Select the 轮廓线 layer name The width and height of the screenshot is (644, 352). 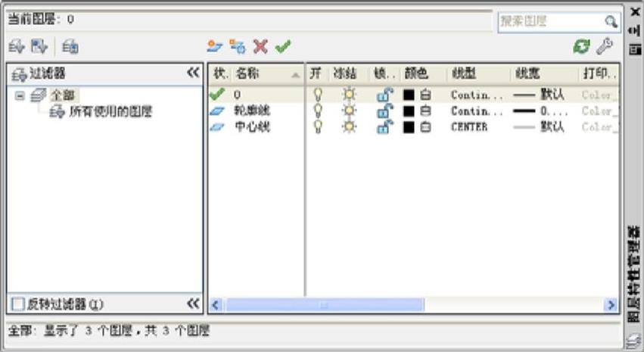(252, 111)
